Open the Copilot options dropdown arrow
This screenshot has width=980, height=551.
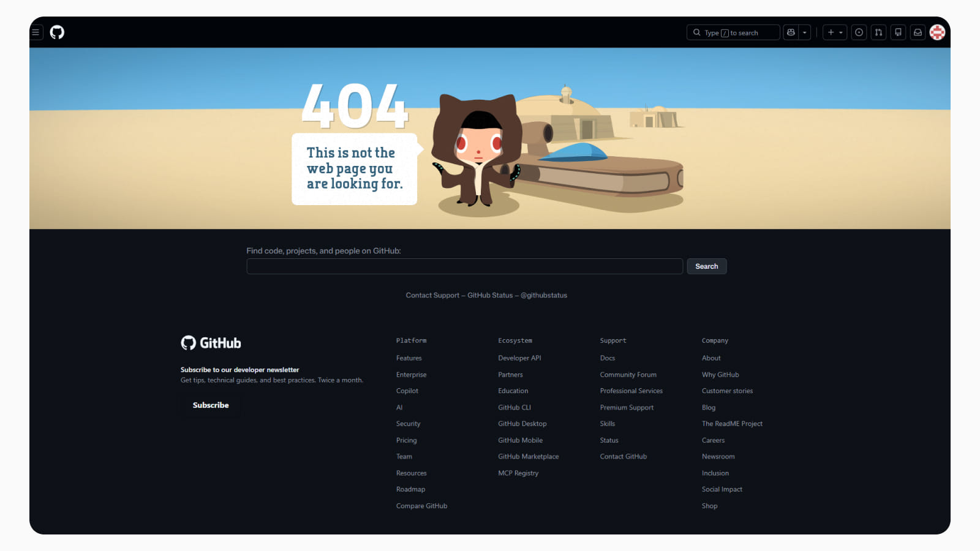point(804,32)
